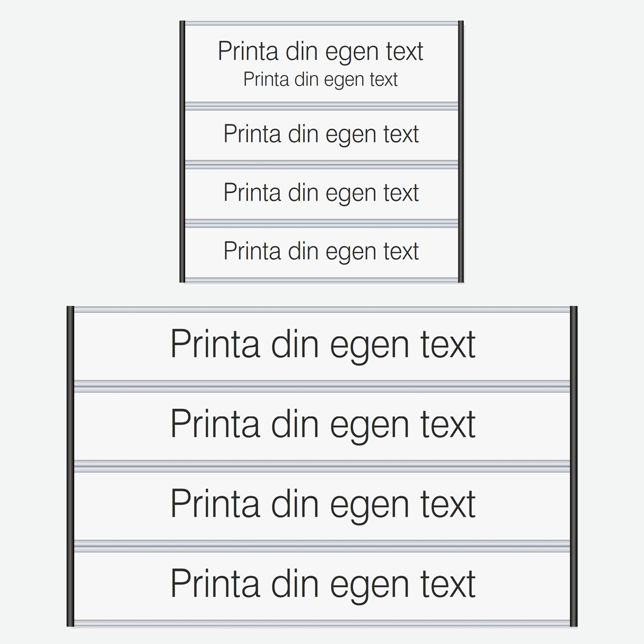Select the third panel text of the small sign
The width and height of the screenshot is (644, 644).
click(321, 192)
